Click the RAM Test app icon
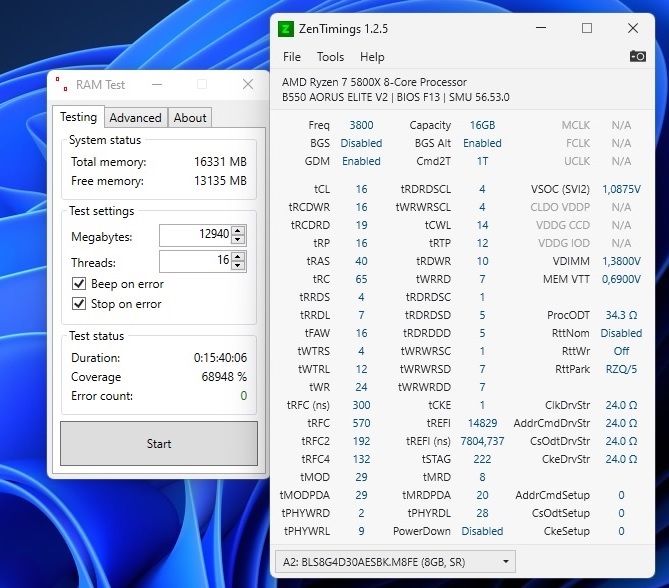669x588 pixels. (x=61, y=84)
